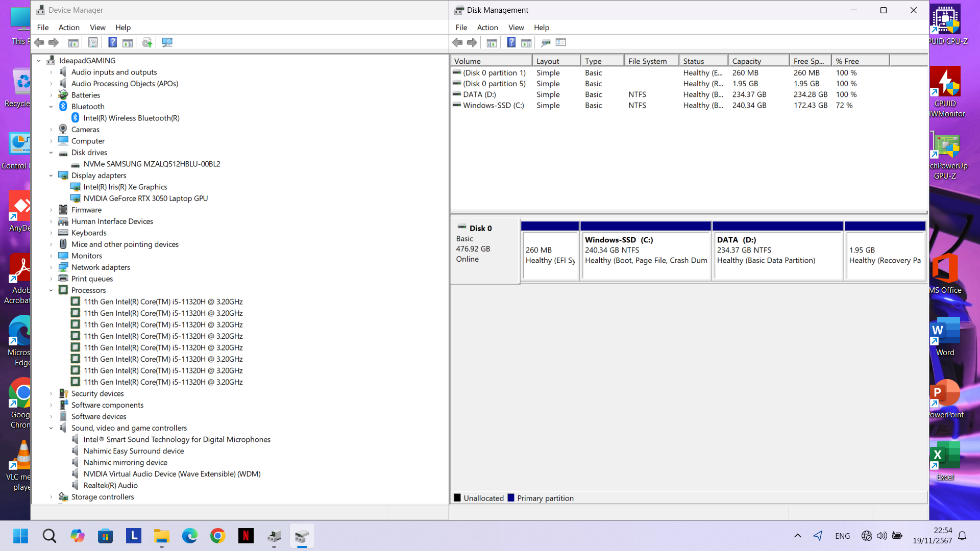Viewport: 980px width, 551px height.
Task: Expand the Keyboards category
Action: click(x=51, y=233)
